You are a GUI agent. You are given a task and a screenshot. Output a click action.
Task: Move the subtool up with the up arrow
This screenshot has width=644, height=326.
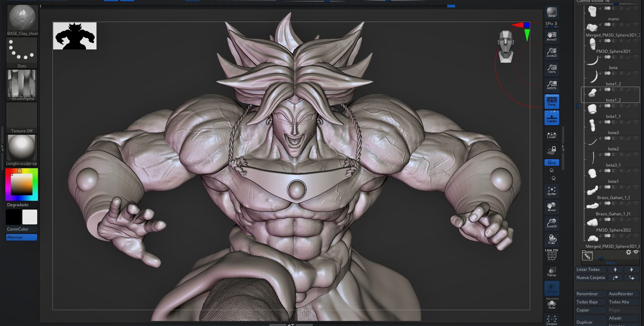(x=615, y=269)
